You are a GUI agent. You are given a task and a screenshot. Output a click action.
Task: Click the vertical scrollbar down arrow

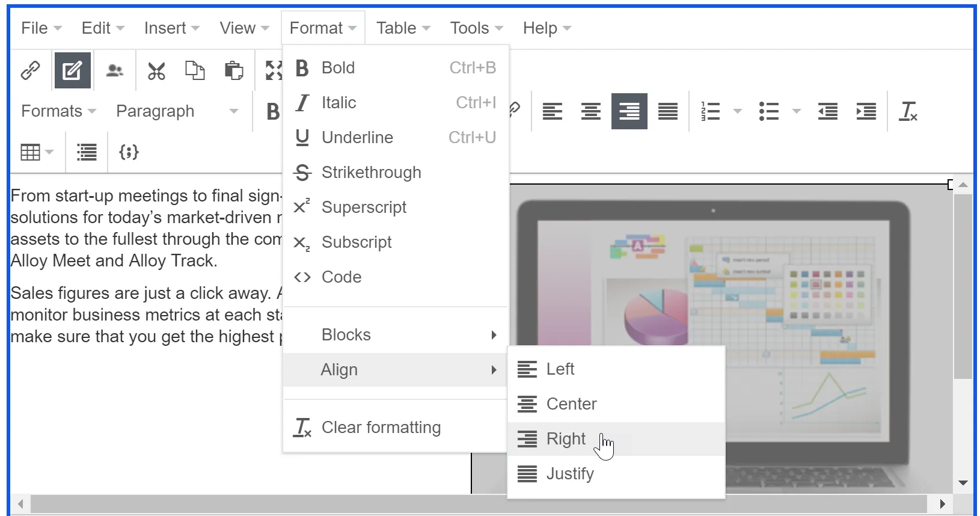pos(963,483)
